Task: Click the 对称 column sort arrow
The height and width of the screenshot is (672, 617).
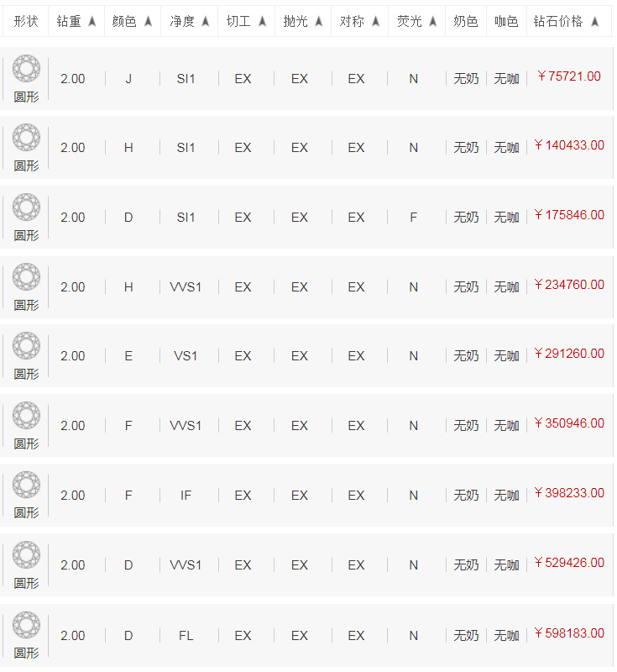Action: 376,22
